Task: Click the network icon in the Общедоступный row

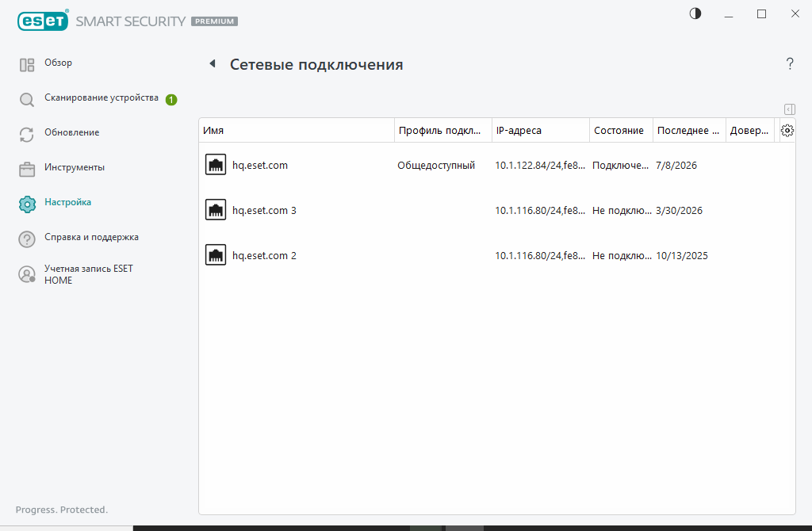Action: tap(216, 165)
